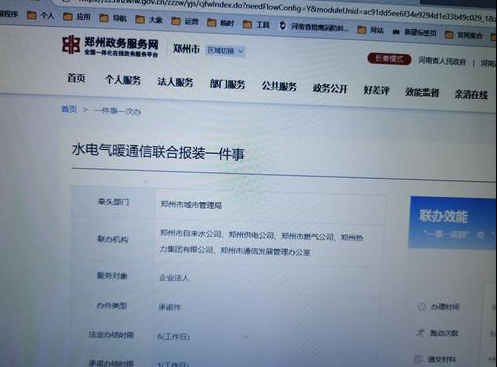
Task: Select the 6(工作日) legal time value
Action: coord(173,336)
